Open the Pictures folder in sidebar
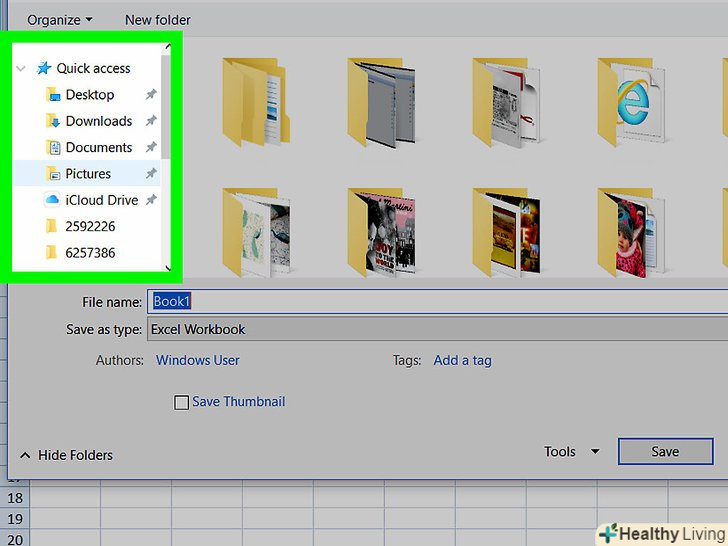Image resolution: width=728 pixels, height=546 pixels. 88,174
